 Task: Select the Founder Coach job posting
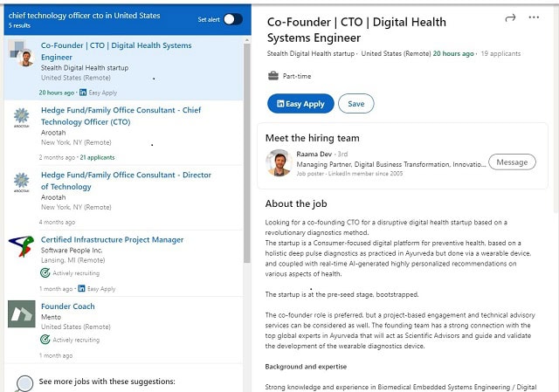click(x=68, y=306)
